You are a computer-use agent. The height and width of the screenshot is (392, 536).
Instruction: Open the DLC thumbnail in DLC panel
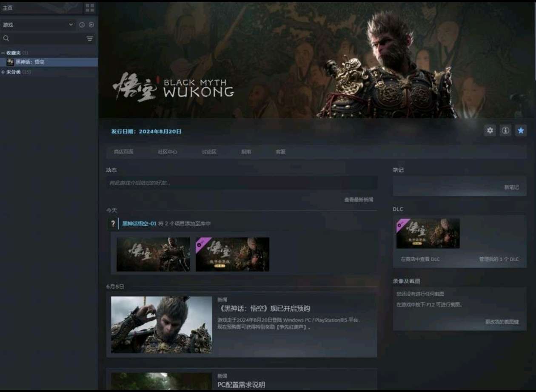tap(428, 233)
